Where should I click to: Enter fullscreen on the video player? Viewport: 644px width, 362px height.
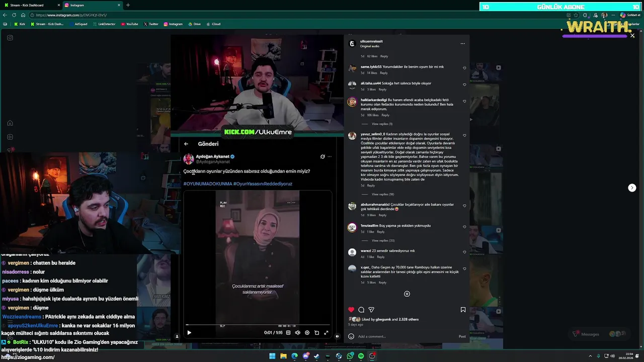(326, 332)
